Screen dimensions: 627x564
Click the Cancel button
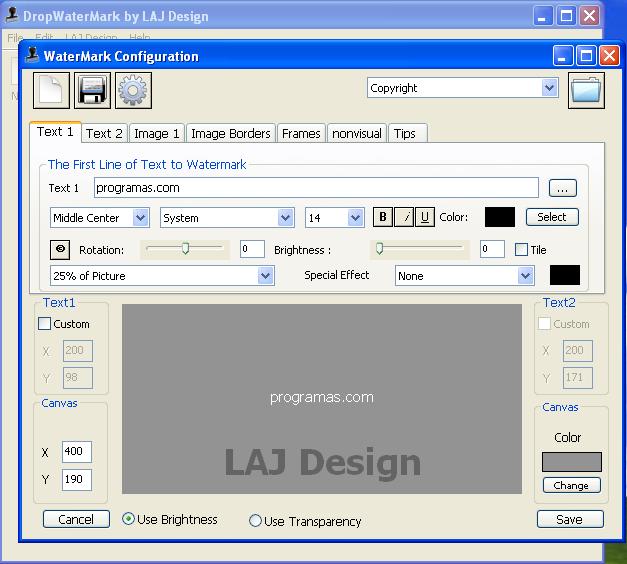click(76, 519)
